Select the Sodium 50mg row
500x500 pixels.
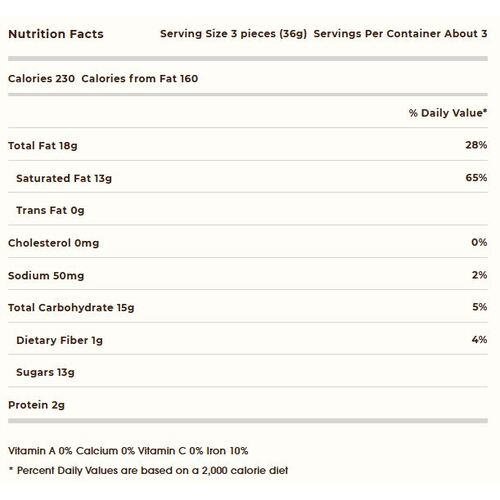tap(248, 274)
